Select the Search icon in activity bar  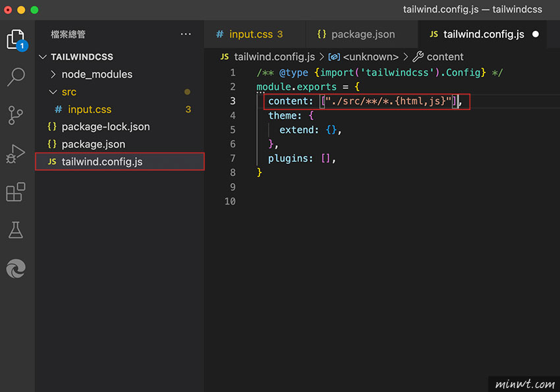pyautogui.click(x=16, y=77)
